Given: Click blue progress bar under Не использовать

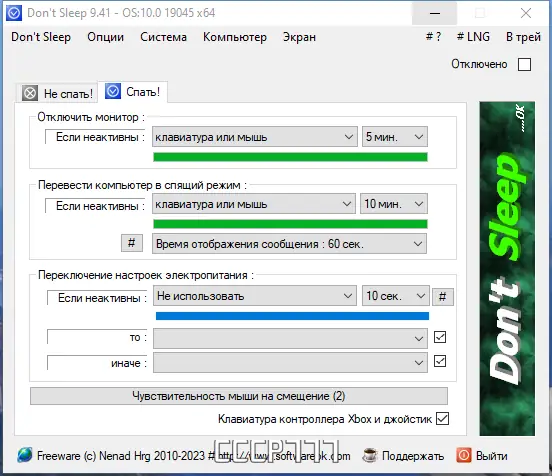Looking at the screenshot, I should pyautogui.click(x=292, y=316).
